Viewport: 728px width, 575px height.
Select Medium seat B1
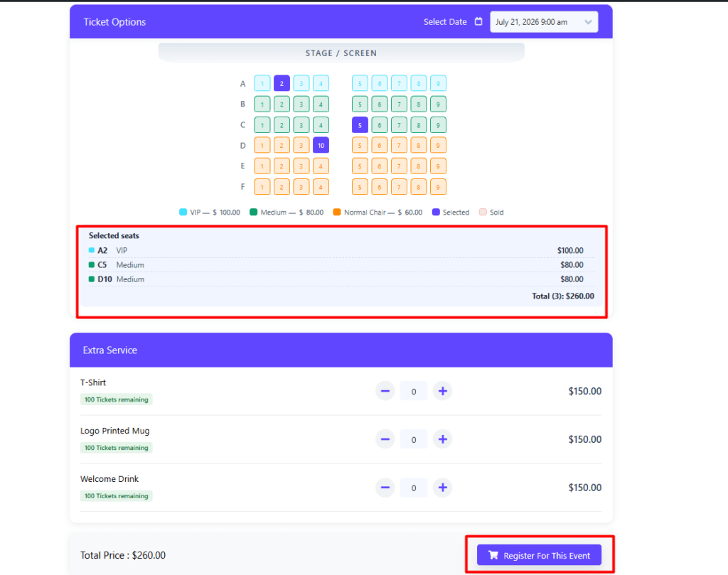[262, 104]
